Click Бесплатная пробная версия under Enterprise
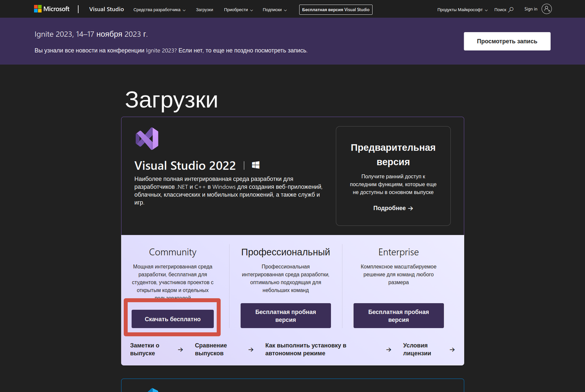This screenshot has width=585, height=392. tap(399, 315)
